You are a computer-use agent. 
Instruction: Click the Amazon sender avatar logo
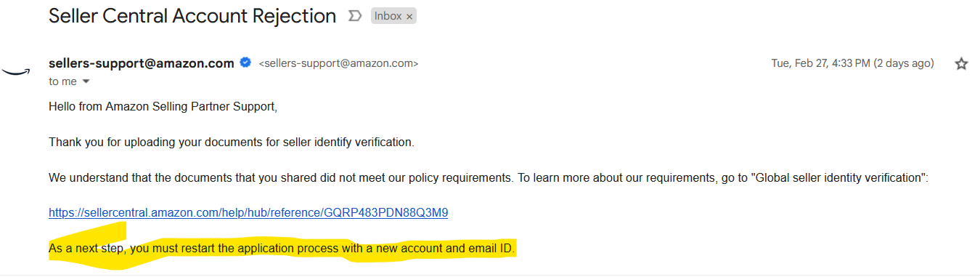coord(15,71)
